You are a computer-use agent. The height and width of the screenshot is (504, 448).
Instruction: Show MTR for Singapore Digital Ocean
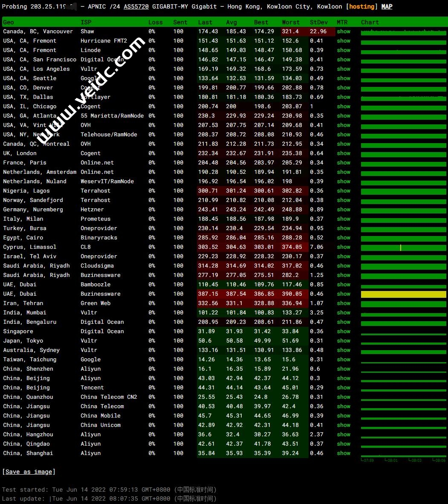click(344, 331)
